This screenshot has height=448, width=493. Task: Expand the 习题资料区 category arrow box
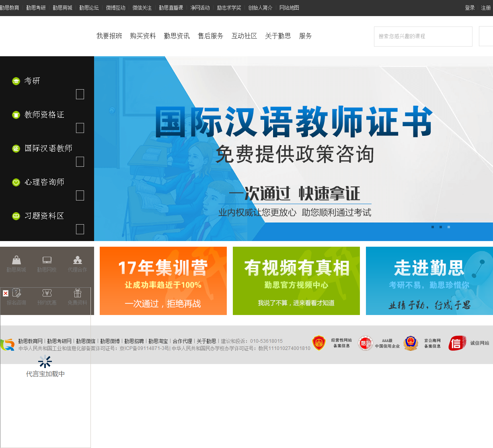[80, 229]
